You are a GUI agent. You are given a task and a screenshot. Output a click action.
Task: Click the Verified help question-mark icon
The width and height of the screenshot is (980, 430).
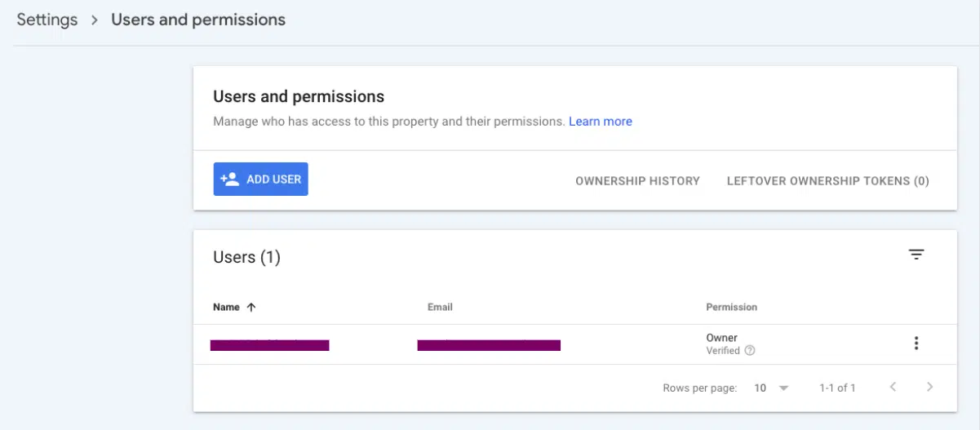[x=750, y=351]
